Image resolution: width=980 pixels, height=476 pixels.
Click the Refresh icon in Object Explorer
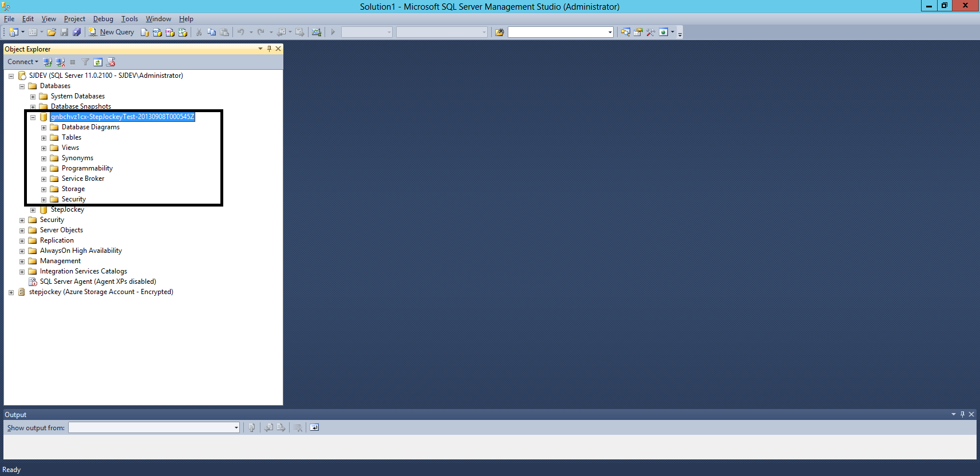pyautogui.click(x=98, y=62)
